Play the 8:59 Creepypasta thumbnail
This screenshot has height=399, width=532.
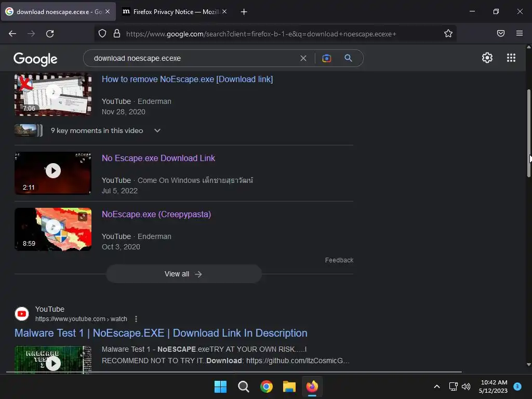[x=53, y=229]
